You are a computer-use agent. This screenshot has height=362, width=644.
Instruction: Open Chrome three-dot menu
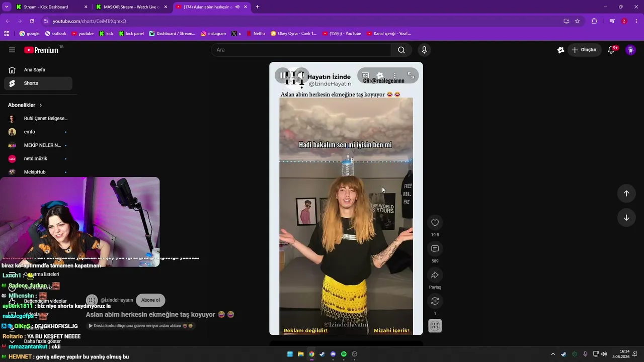[636, 21]
